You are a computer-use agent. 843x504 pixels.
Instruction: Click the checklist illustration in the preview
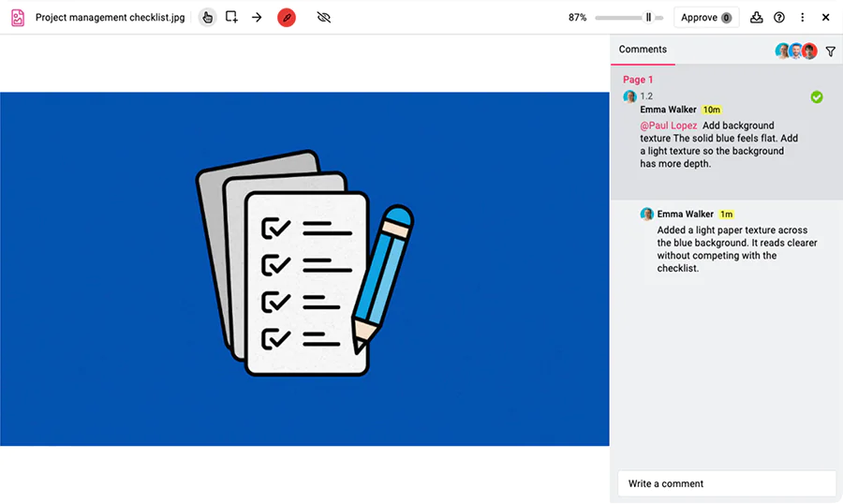point(304,263)
